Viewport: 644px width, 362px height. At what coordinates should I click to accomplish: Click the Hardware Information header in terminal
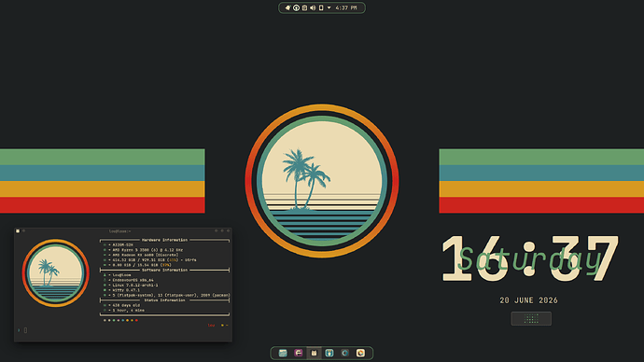tap(164, 240)
